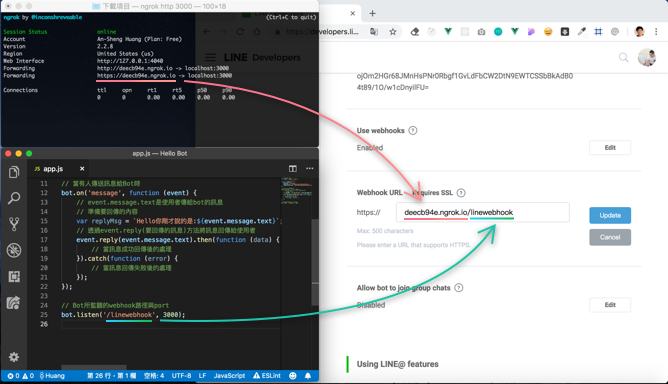Click the LF end-of-line status item
This screenshot has width=668, height=384.
click(x=202, y=375)
